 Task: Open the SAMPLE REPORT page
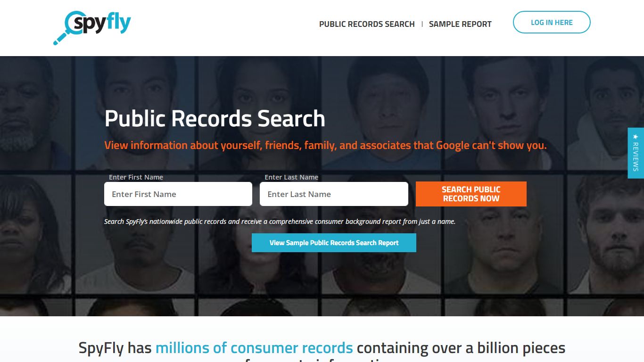(x=460, y=24)
